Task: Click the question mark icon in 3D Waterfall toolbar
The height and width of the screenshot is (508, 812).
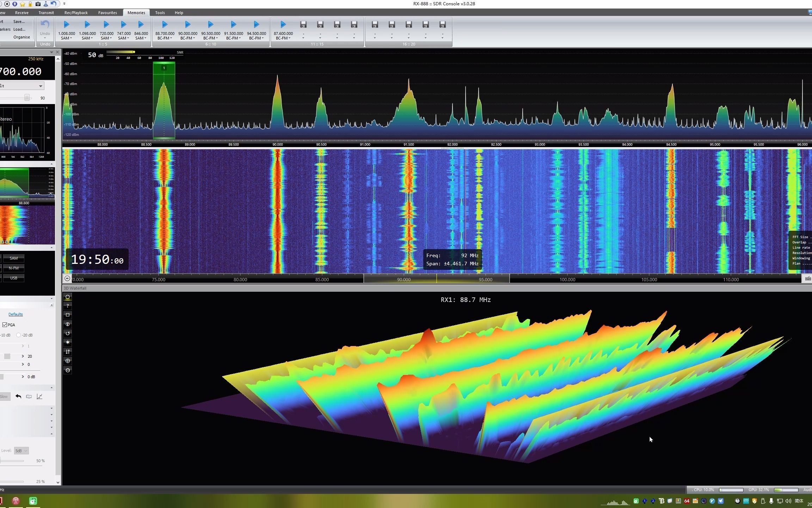Action: (x=68, y=306)
